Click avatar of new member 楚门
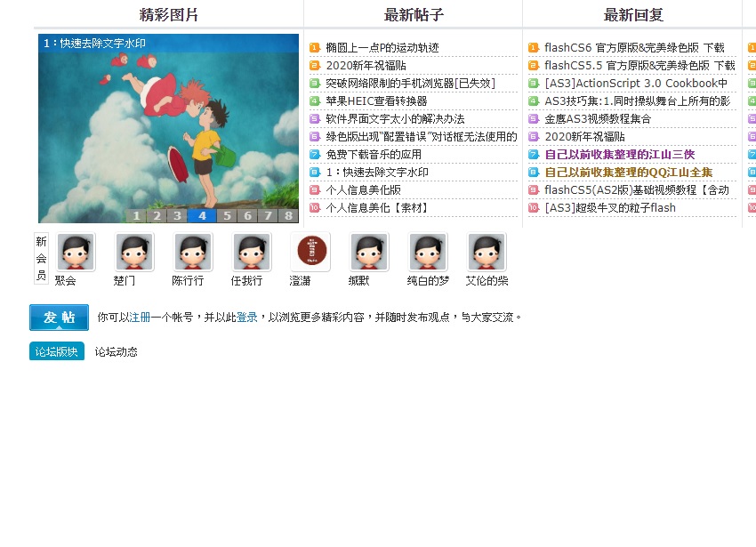Viewport: 756px width, 547px height. click(x=134, y=252)
